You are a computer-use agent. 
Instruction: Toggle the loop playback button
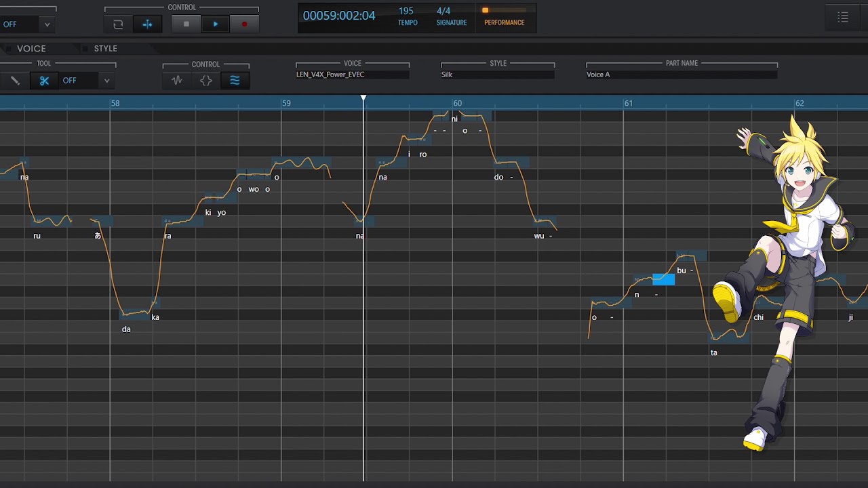click(118, 24)
